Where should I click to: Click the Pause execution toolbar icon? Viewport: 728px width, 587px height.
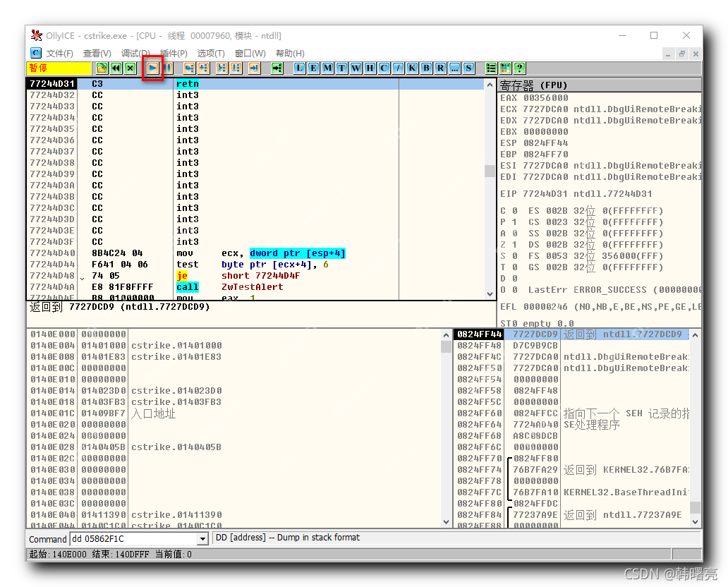coord(168,68)
